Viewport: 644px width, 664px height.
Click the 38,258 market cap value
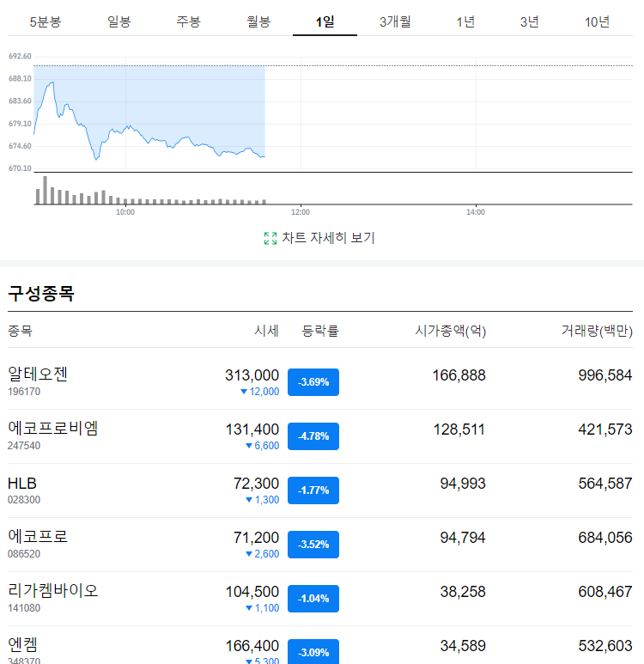click(463, 592)
